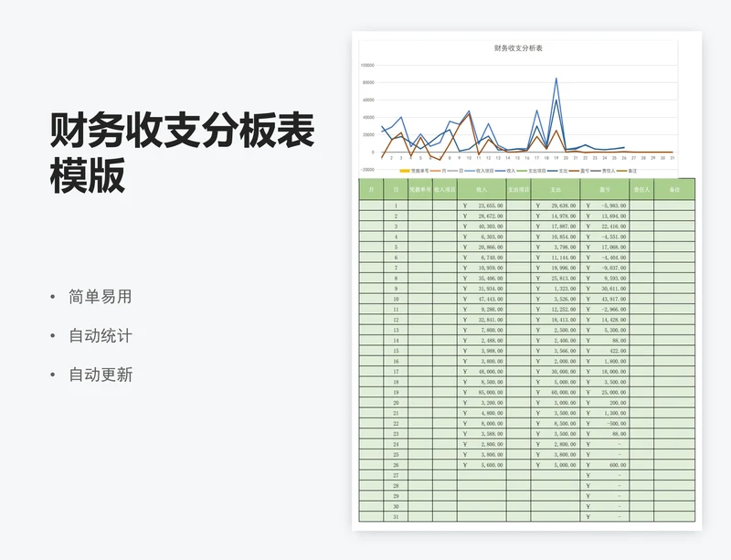Click the expense cell 60,000.00
The height and width of the screenshot is (560, 731).
556,393
